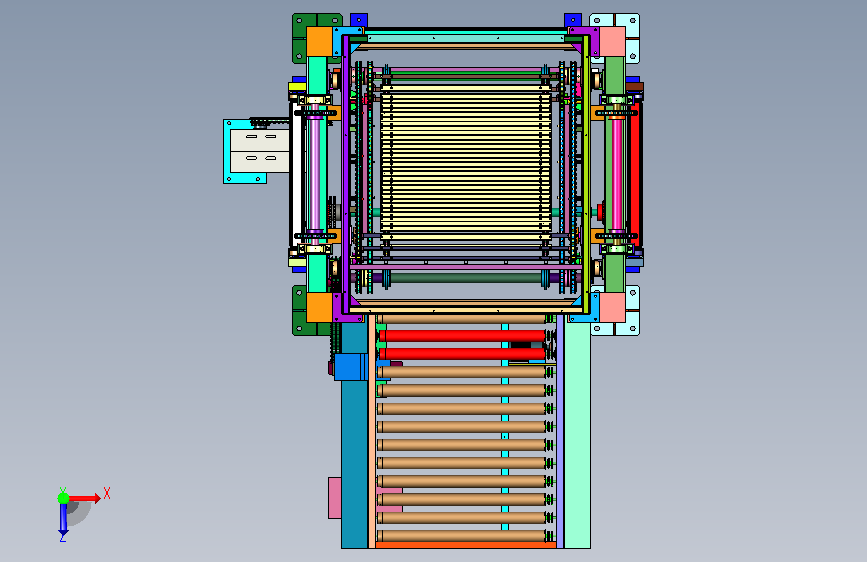Select the pink box on the conveyor's lower left side

tap(335, 498)
